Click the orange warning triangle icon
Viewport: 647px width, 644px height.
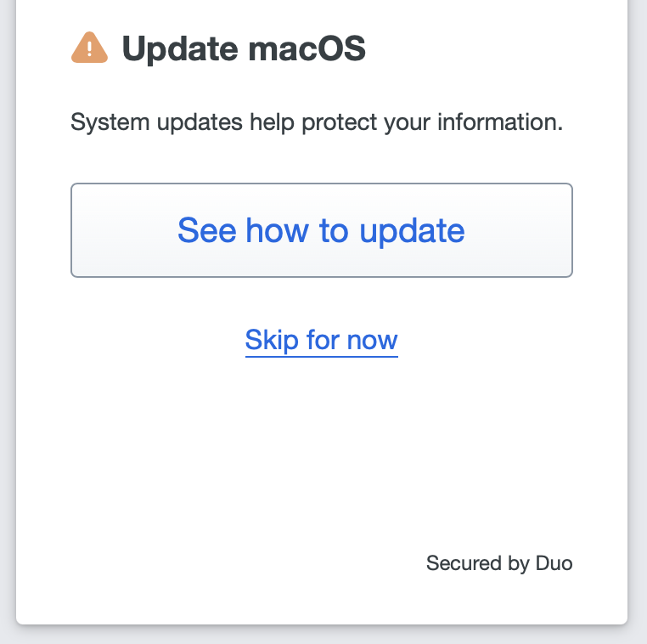[x=89, y=48]
